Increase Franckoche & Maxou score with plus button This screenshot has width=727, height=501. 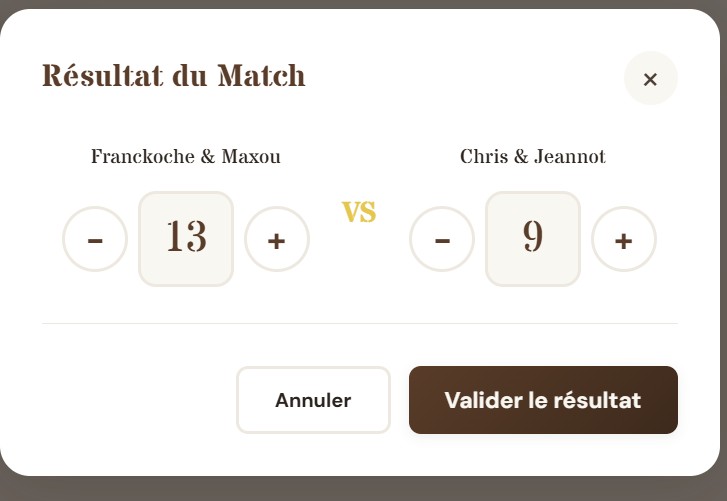pyautogui.click(x=277, y=239)
